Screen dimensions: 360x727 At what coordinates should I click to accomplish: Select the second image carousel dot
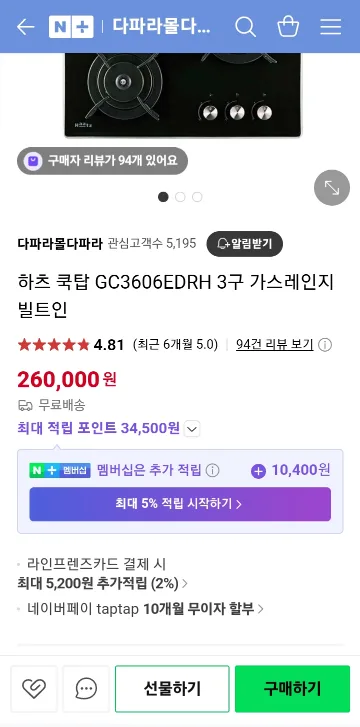(x=180, y=197)
